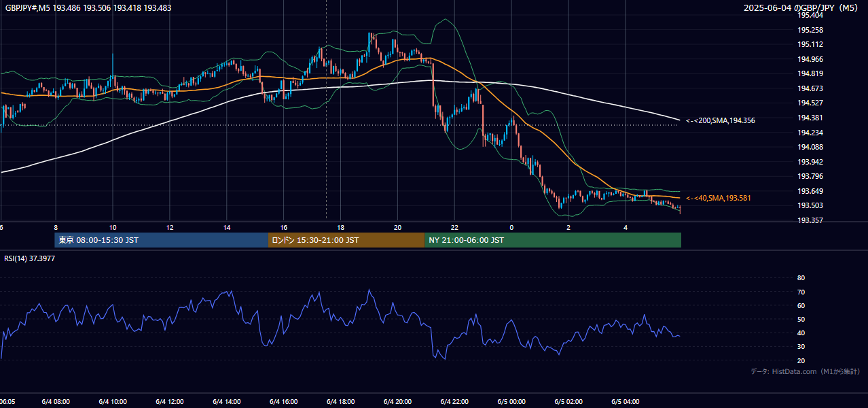
Task: Select the ロンドン 15:30-21:00 JST session bar
Action: (346, 240)
